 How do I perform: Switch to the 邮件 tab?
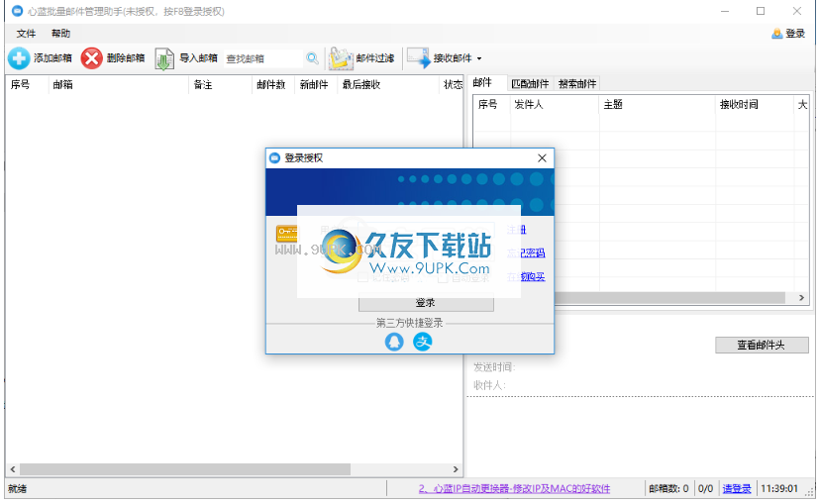482,82
